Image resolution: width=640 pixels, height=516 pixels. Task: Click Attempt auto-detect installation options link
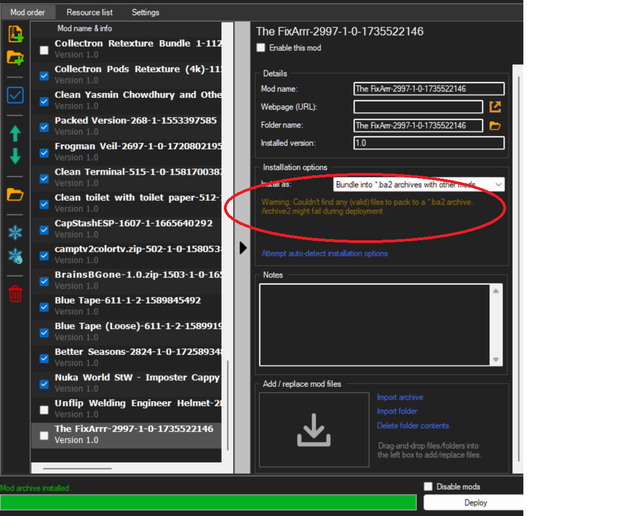click(x=324, y=254)
